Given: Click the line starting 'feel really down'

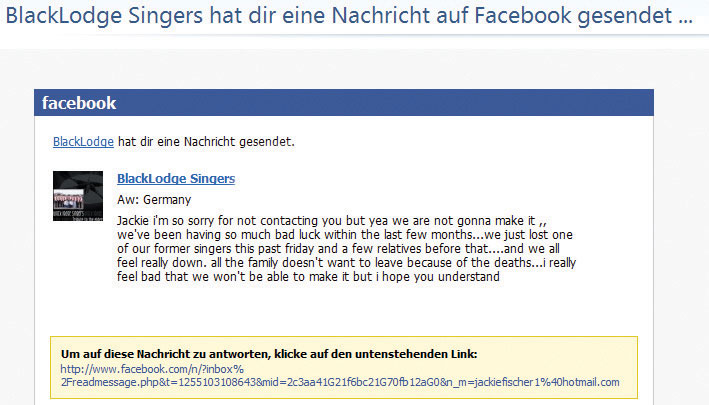Looking at the screenshot, I should (x=346, y=263).
